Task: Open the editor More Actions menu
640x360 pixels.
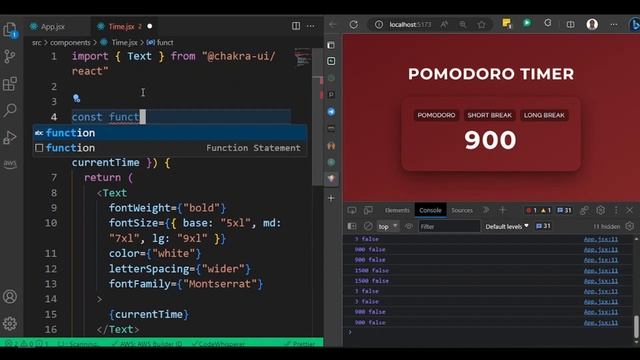Action: (x=311, y=26)
